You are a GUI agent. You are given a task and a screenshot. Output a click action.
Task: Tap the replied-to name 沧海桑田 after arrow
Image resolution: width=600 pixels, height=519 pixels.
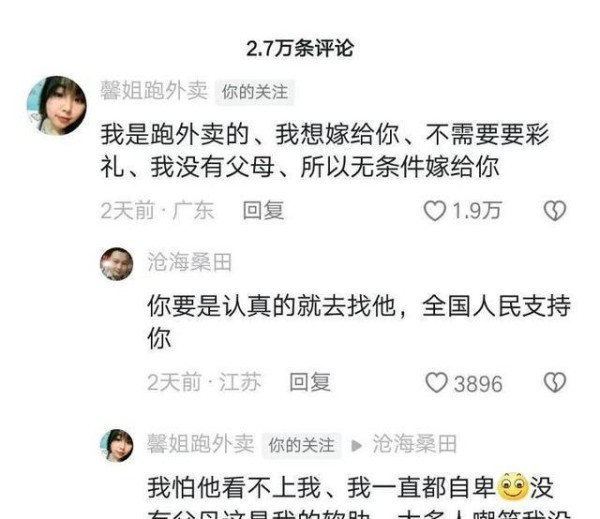[415, 444]
